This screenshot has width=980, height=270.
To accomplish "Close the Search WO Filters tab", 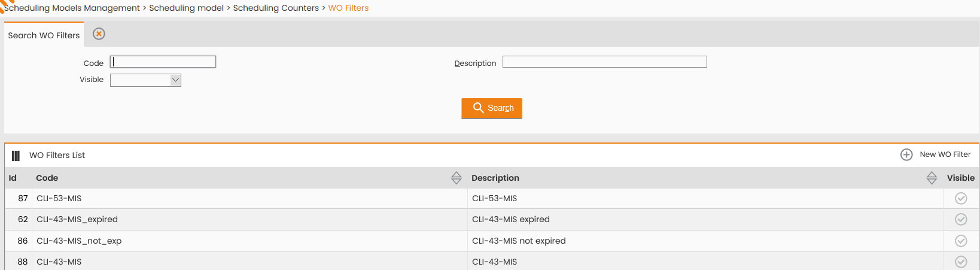I will pos(99,34).
